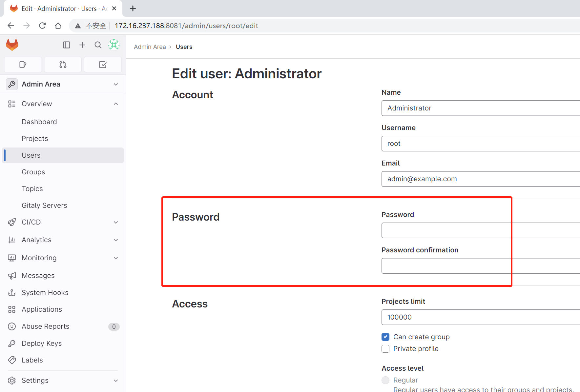Expand the Settings section chevron
Screen dimensions: 580x392
click(x=116, y=381)
